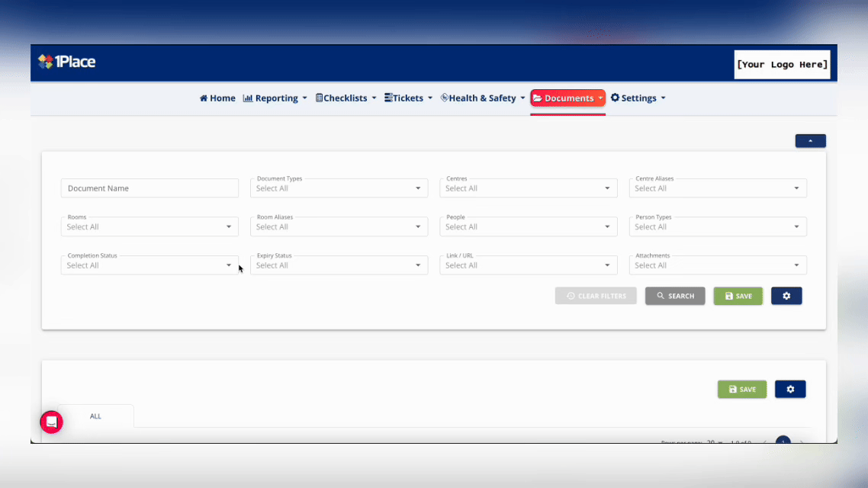Open the red chat widget icon
868x488 pixels.
(x=51, y=422)
